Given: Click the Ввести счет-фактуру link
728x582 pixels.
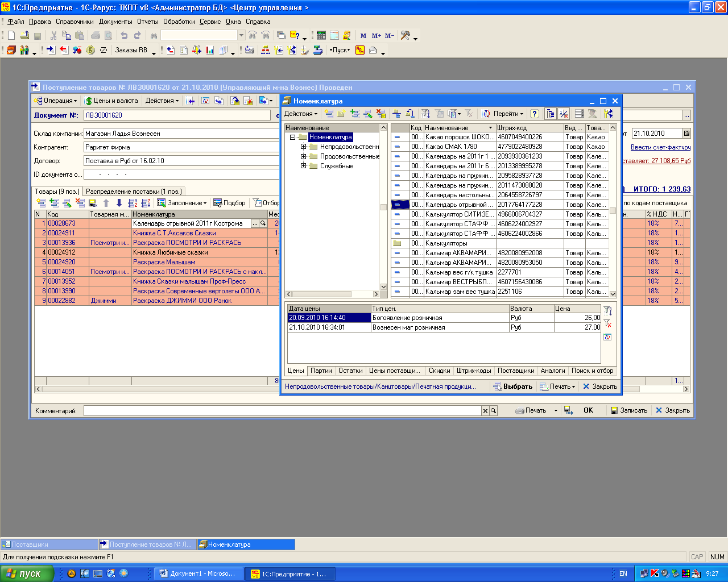Looking at the screenshot, I should pyautogui.click(x=660, y=147).
